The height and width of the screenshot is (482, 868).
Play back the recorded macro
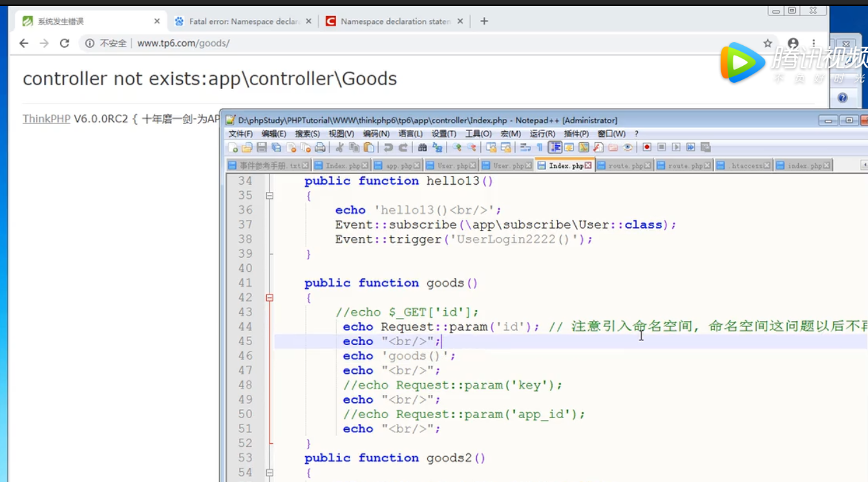coord(676,147)
